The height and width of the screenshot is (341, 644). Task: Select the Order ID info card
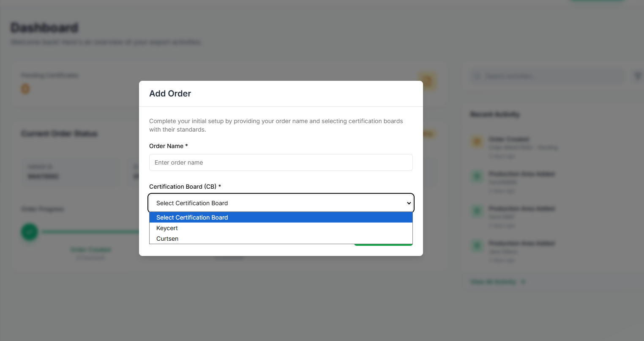click(x=71, y=172)
